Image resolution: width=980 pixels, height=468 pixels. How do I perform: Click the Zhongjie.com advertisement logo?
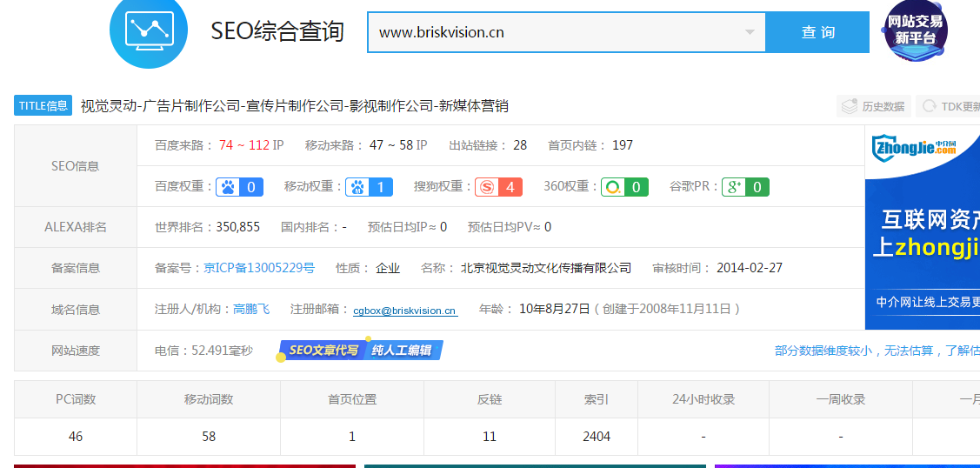coord(915,146)
